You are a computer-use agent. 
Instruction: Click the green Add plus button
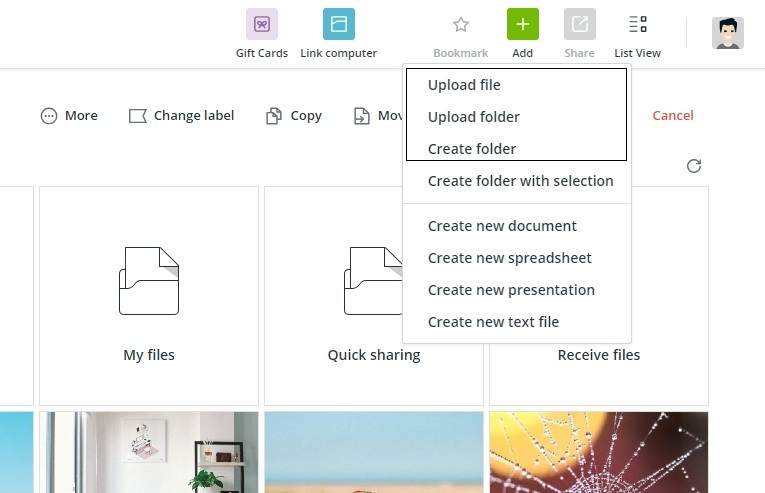click(x=523, y=24)
